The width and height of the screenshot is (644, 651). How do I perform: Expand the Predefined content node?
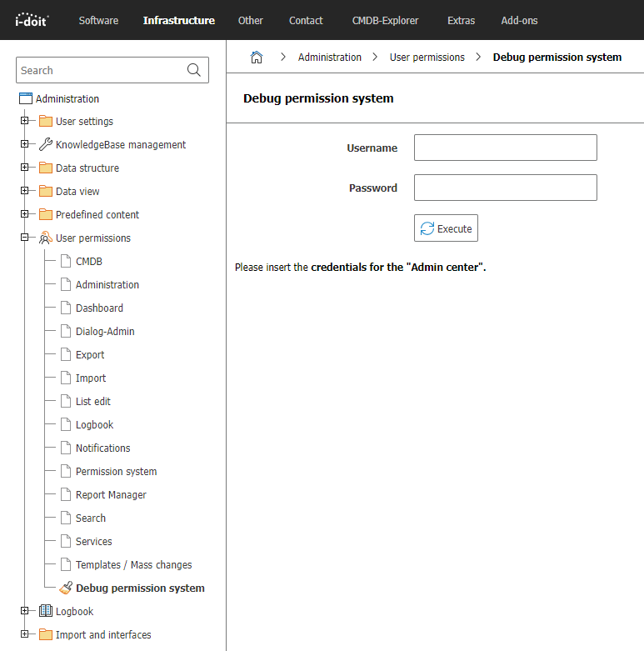24,214
